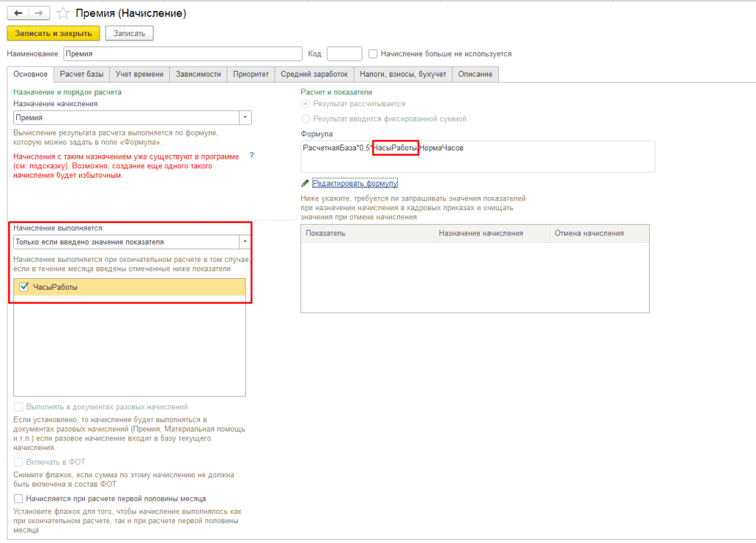The height and width of the screenshot is (543, 756).
Task: Toggle 'Начисляется при расчете первой половины месяца'
Action: pos(18,499)
